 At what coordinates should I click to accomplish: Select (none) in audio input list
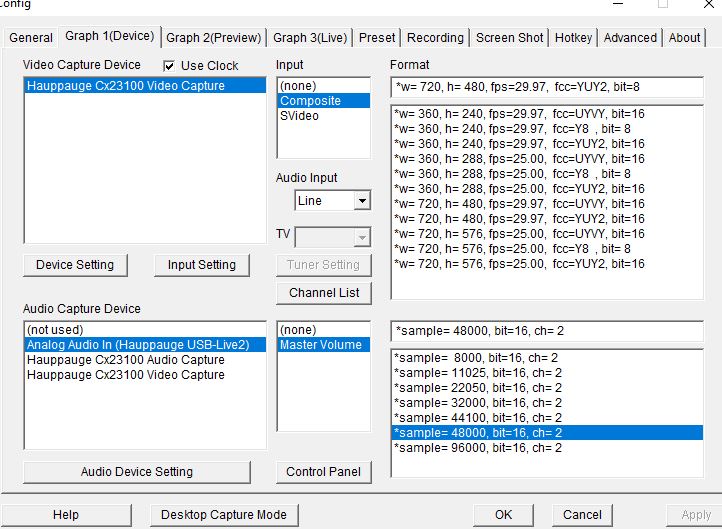(x=324, y=330)
